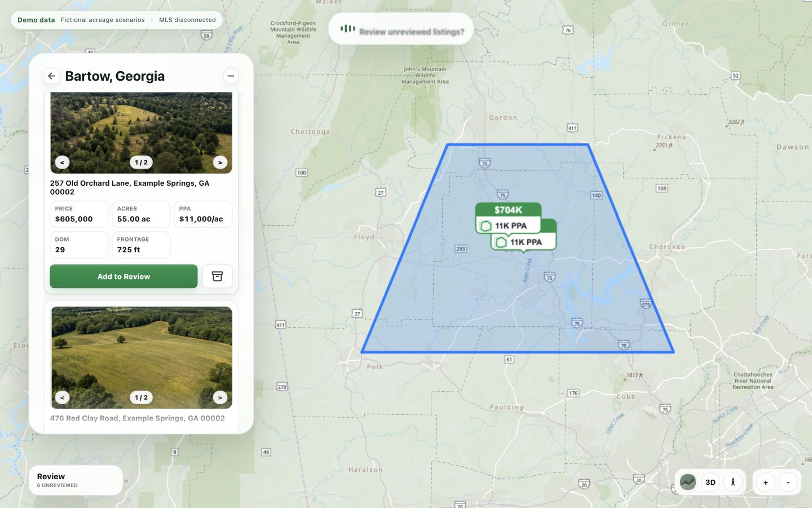The height and width of the screenshot is (508, 812).
Task: Click the Add to Review button
Action: [123, 277]
